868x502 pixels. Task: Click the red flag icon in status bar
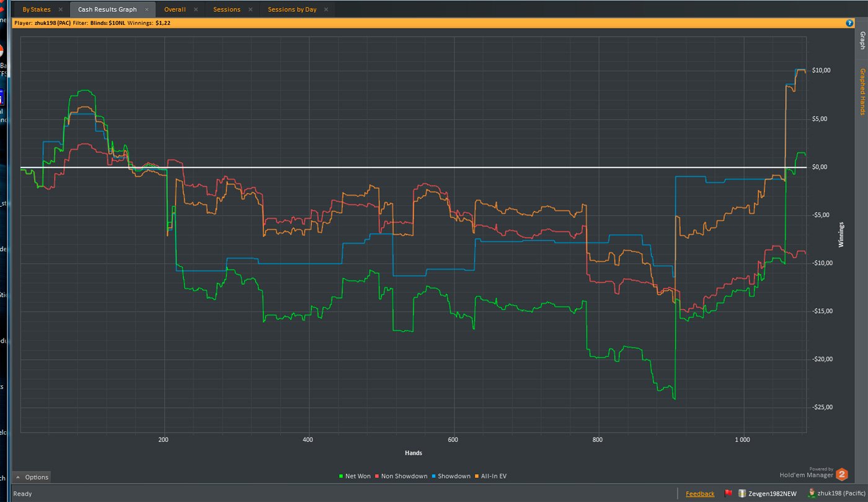[x=728, y=493]
